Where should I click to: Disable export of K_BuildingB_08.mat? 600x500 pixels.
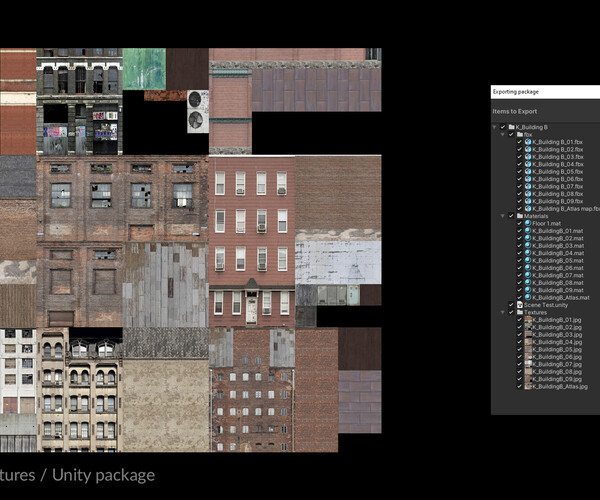[x=519, y=283]
